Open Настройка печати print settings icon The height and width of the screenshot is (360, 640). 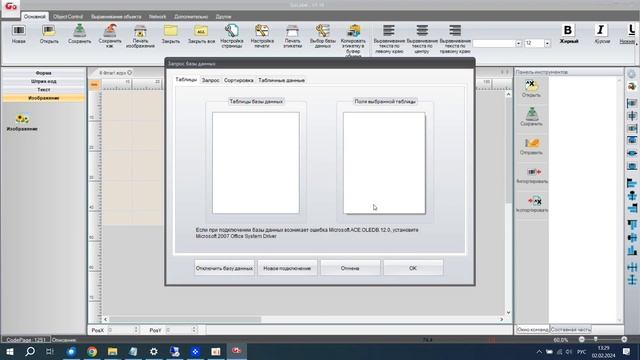click(262, 31)
